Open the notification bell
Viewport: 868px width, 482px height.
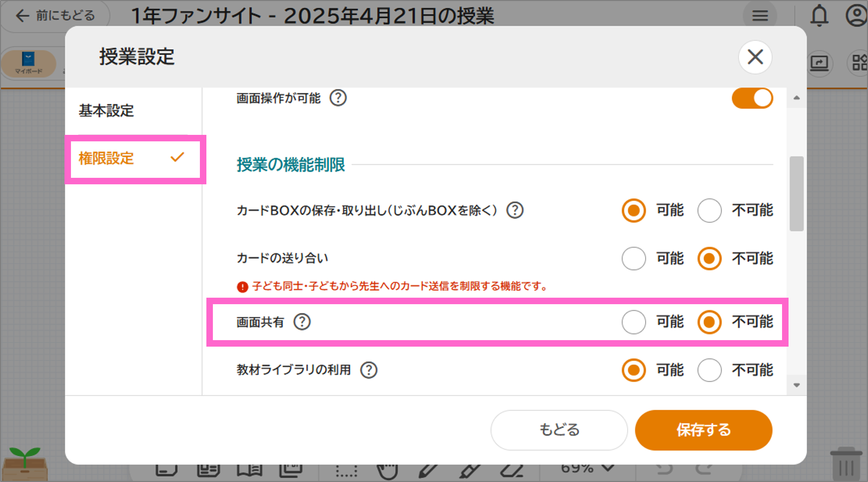coord(819,16)
